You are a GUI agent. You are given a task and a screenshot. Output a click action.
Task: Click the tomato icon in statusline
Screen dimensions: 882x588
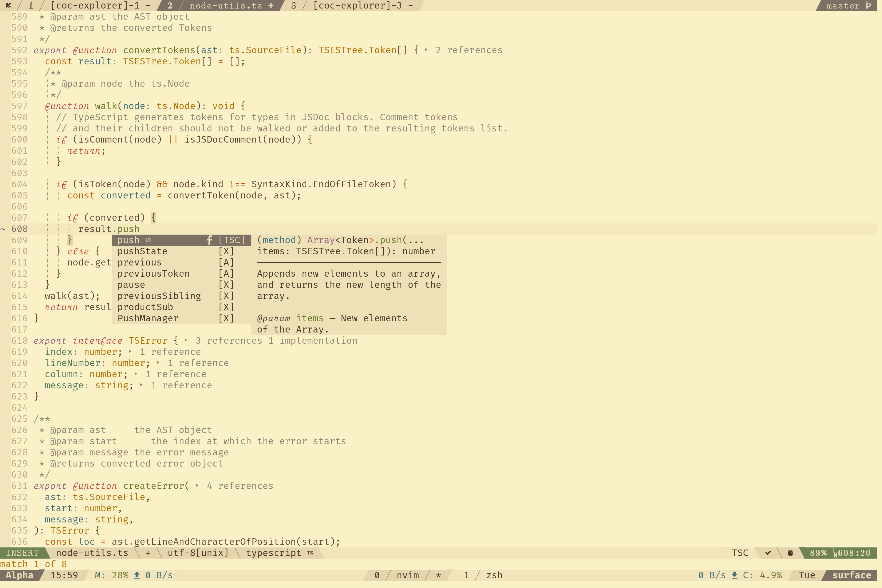(790, 553)
